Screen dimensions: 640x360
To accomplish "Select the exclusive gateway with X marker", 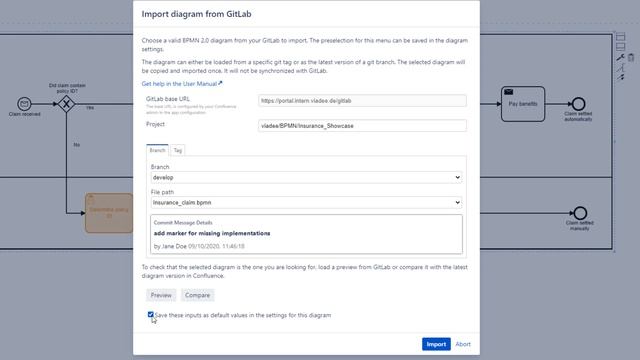I will 66,104.
